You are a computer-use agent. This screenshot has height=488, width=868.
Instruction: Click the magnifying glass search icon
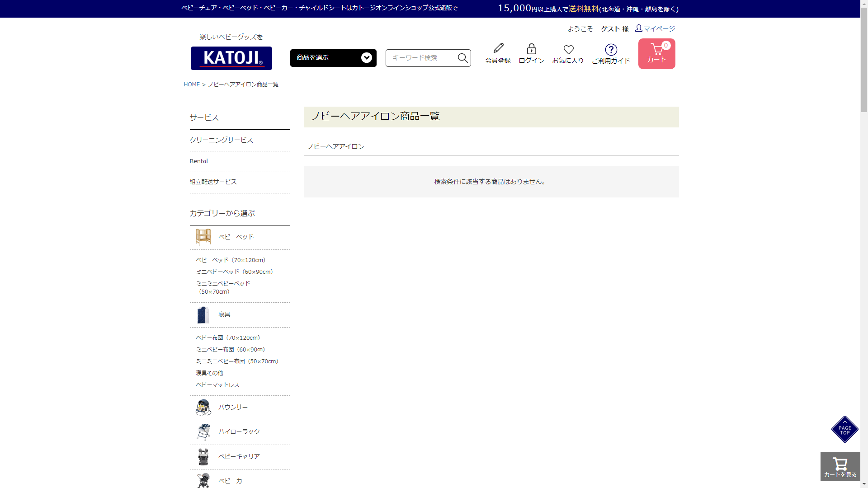click(462, 58)
